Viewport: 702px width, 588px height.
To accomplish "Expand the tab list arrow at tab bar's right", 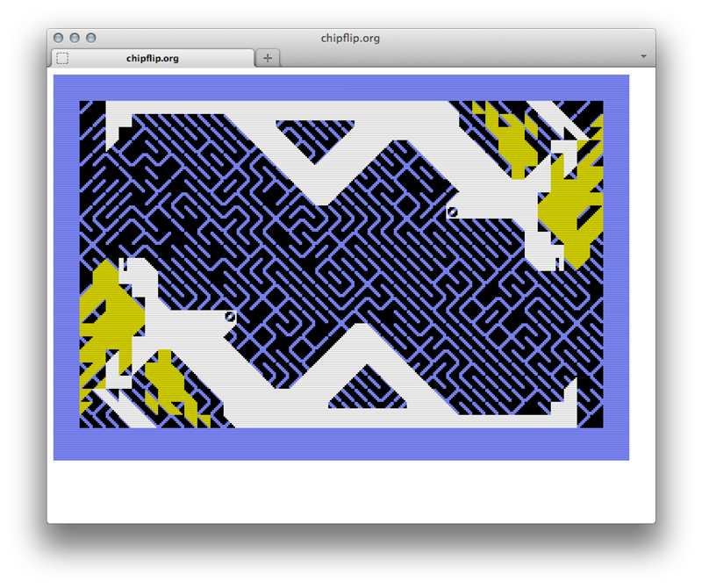I will (x=643, y=57).
